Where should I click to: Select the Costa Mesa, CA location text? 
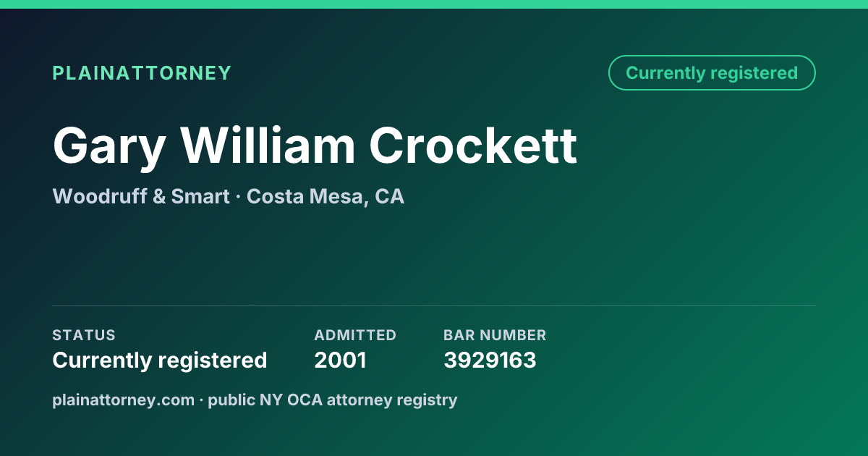(325, 196)
